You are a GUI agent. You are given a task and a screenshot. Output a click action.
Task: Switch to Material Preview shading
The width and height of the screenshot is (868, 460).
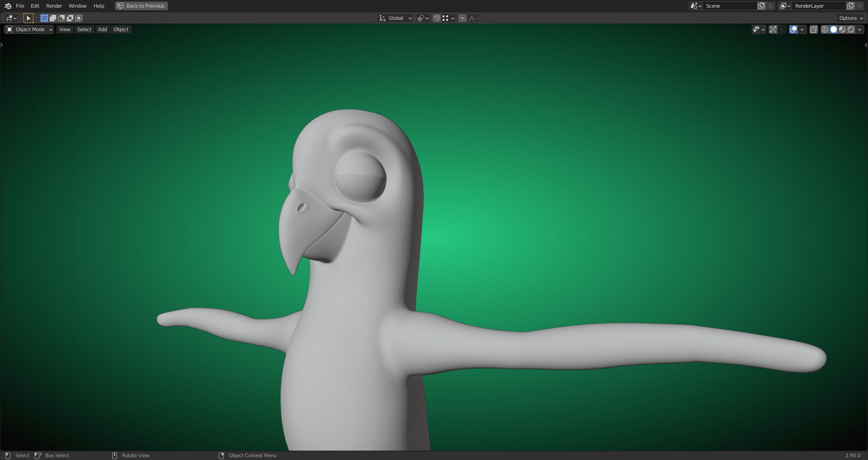coord(842,29)
